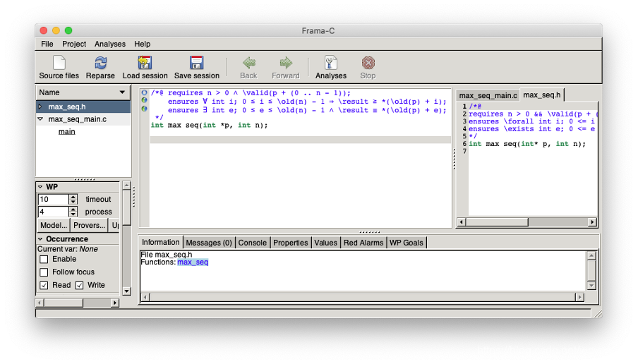Enable the Occurrence Enable checkbox
638x364 pixels.
(x=44, y=259)
